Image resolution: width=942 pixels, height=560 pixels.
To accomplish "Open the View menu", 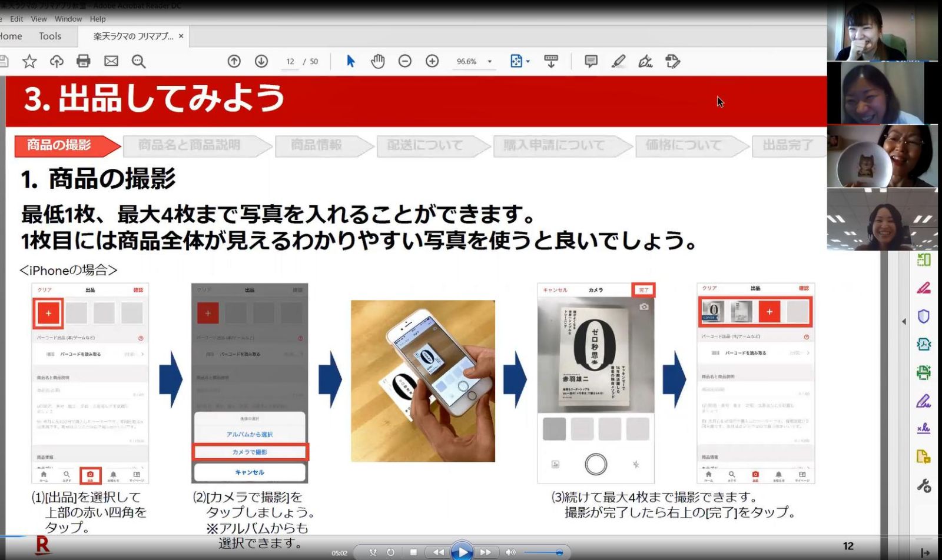I will tap(39, 19).
